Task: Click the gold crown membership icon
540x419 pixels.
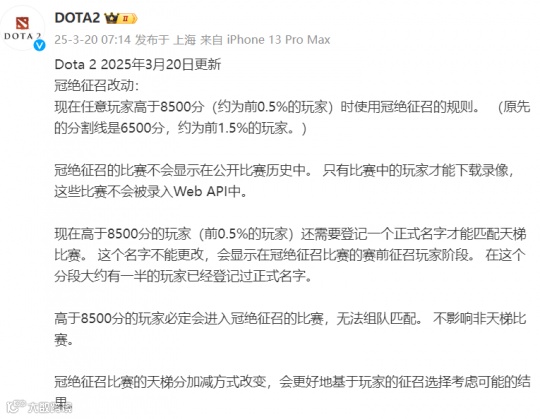Action: [112, 18]
